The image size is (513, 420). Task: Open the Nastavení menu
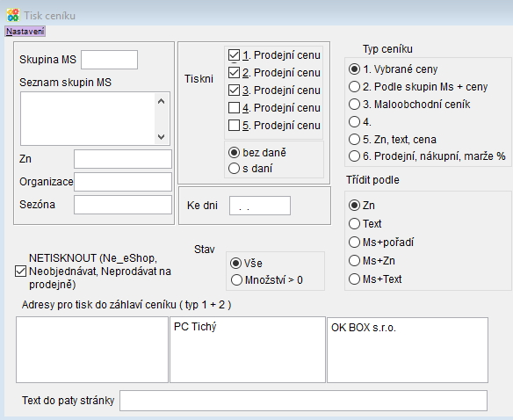25,32
